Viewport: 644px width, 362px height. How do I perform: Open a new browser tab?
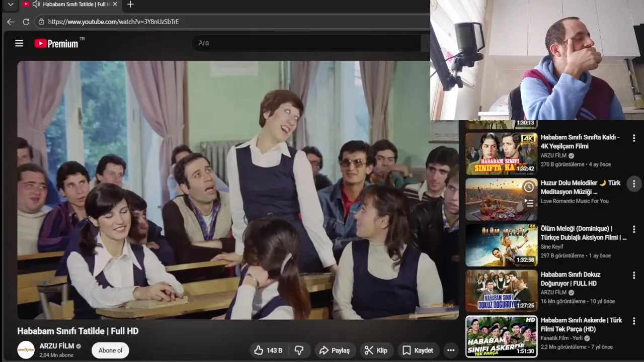pos(130,4)
